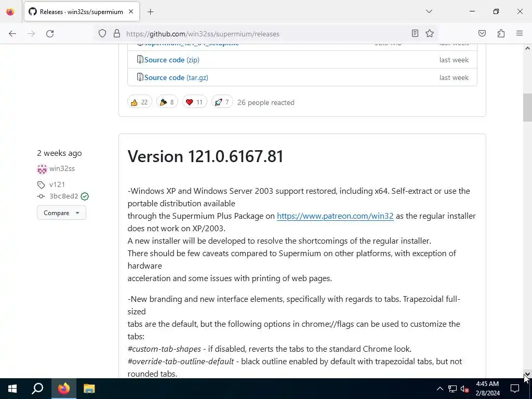Add thumbs up reaction with 22

[139, 102]
